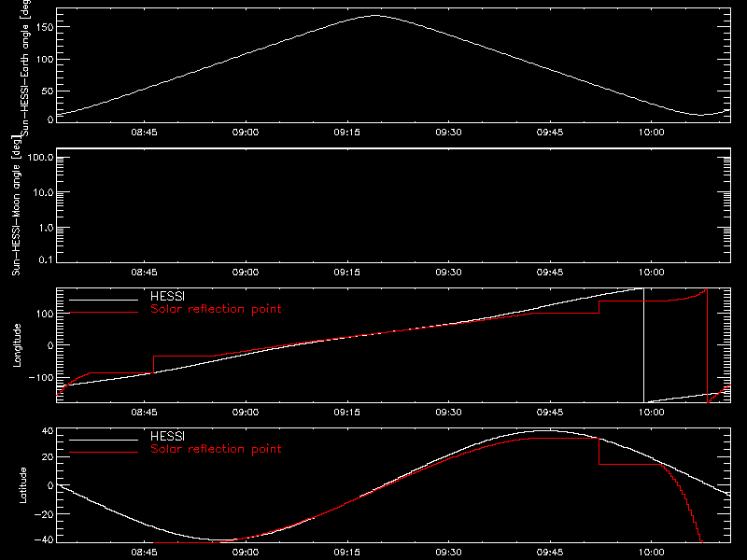Viewport: 747px width, 560px height.
Task: Click 09:30 tick of Sun-HESSI-Moon angle plot
Action: 448,273
